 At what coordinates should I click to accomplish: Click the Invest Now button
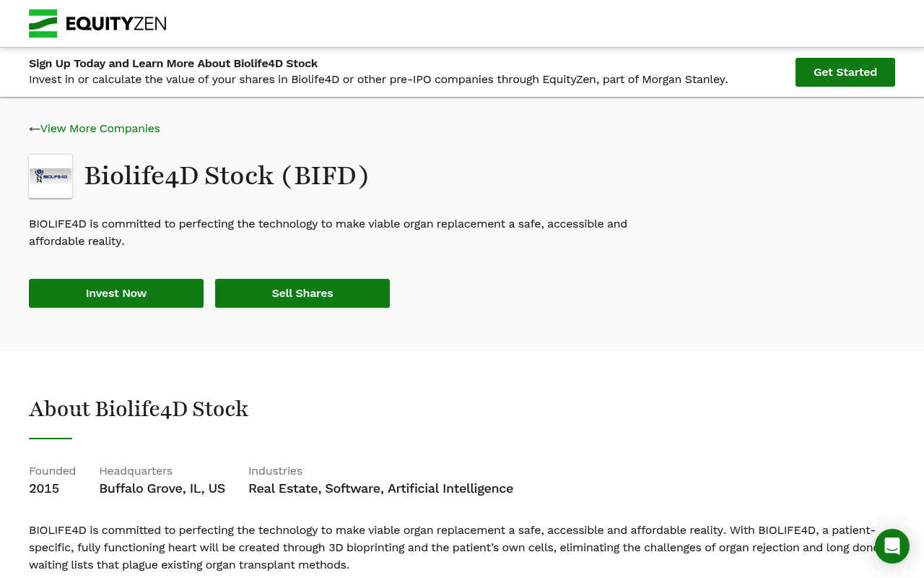point(116,293)
